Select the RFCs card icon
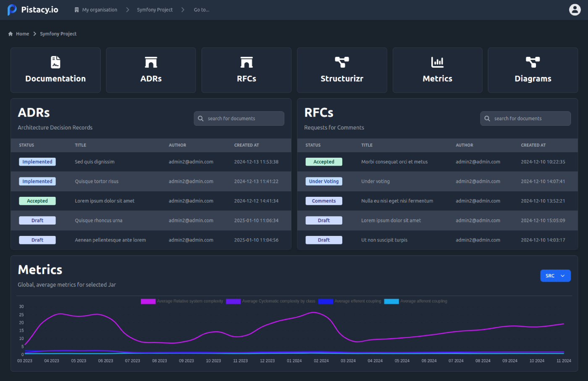Screen dimensions: 588x381 click(x=246, y=61)
